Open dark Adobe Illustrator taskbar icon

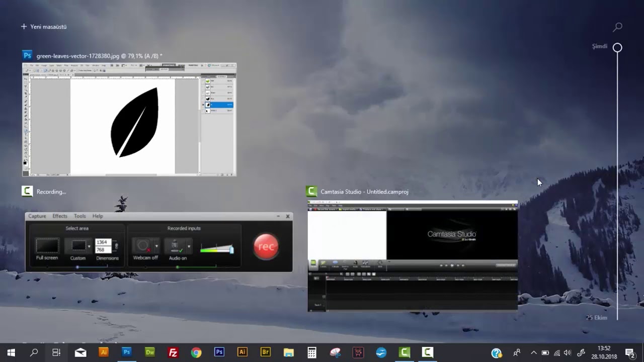pos(243,352)
